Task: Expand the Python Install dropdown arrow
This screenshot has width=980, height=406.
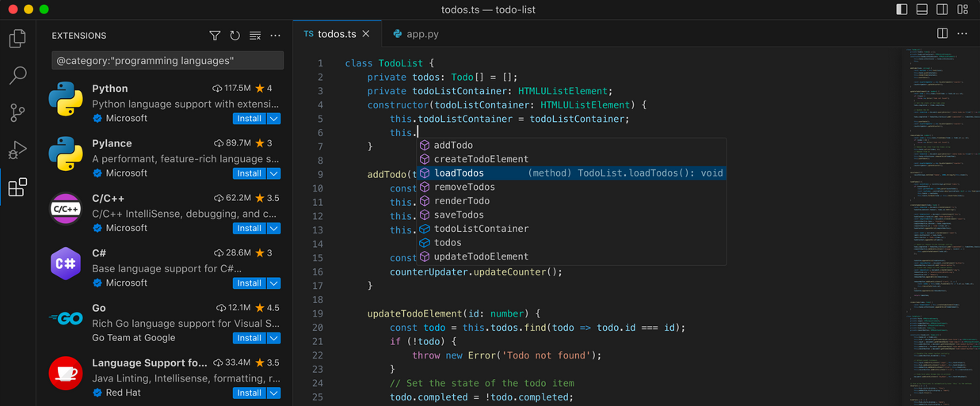Action: click(274, 119)
